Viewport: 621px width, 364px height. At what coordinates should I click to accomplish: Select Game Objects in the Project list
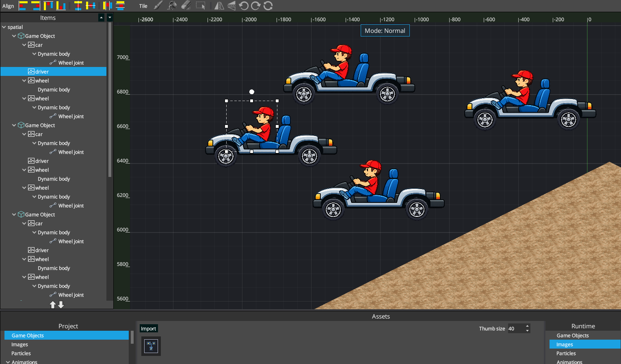coord(67,336)
